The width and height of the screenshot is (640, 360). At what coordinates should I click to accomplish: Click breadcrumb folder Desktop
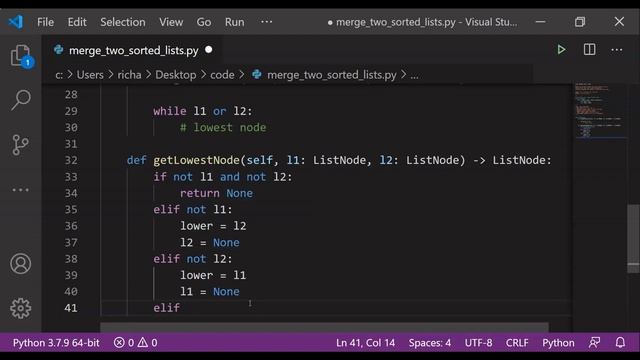point(176,75)
